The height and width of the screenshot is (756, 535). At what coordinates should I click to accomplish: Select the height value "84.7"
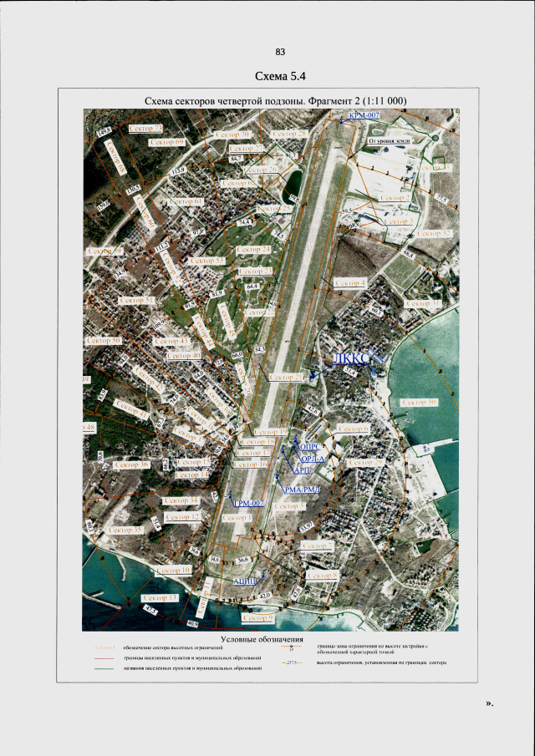[237, 158]
